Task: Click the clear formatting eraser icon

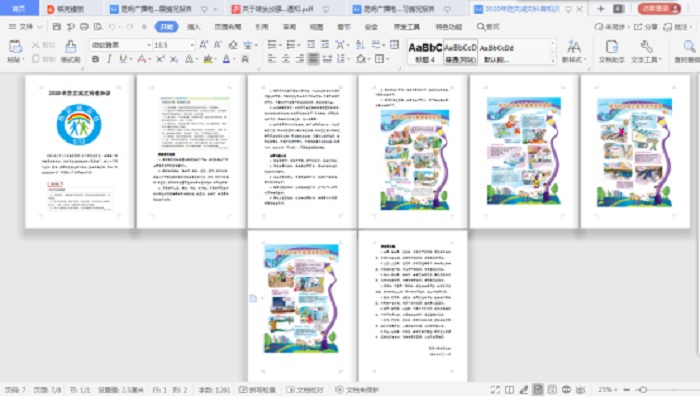Action: tap(233, 45)
